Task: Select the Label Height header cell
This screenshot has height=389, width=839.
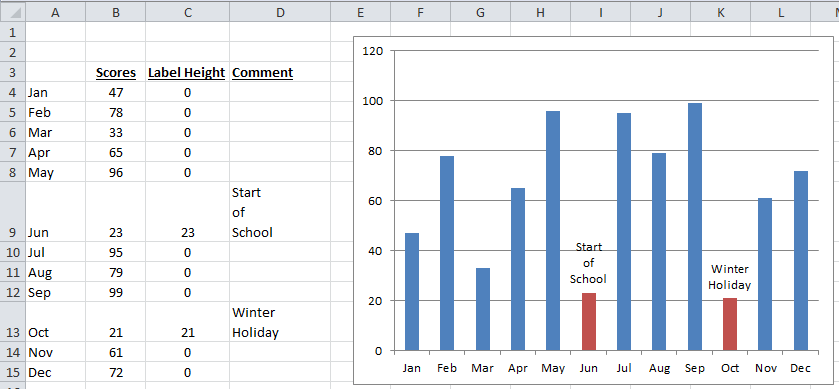Action: (187, 72)
